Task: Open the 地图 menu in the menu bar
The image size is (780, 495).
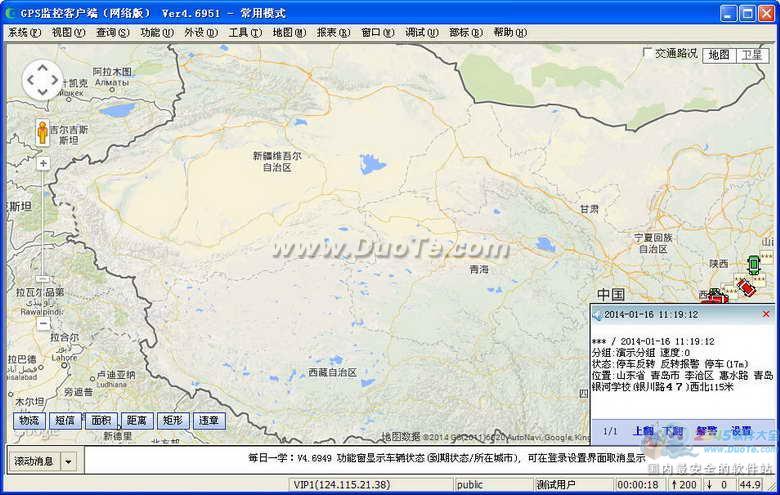Action: (x=287, y=32)
